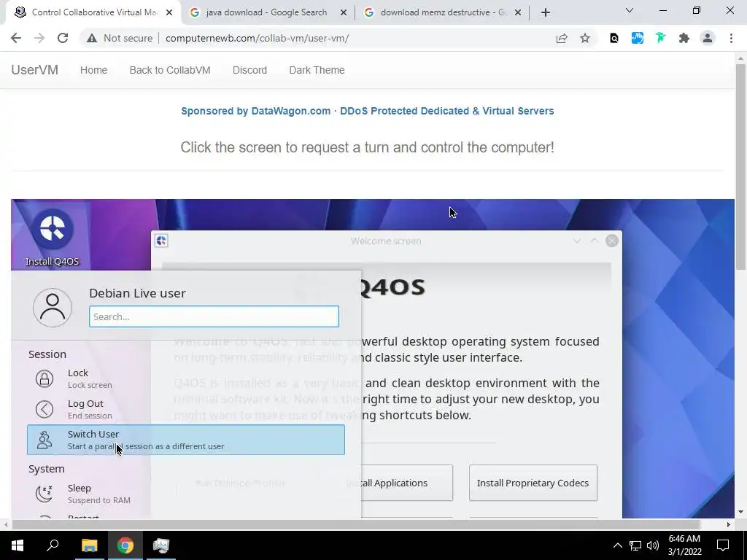Reload the page with the refresh icon

(x=63, y=38)
